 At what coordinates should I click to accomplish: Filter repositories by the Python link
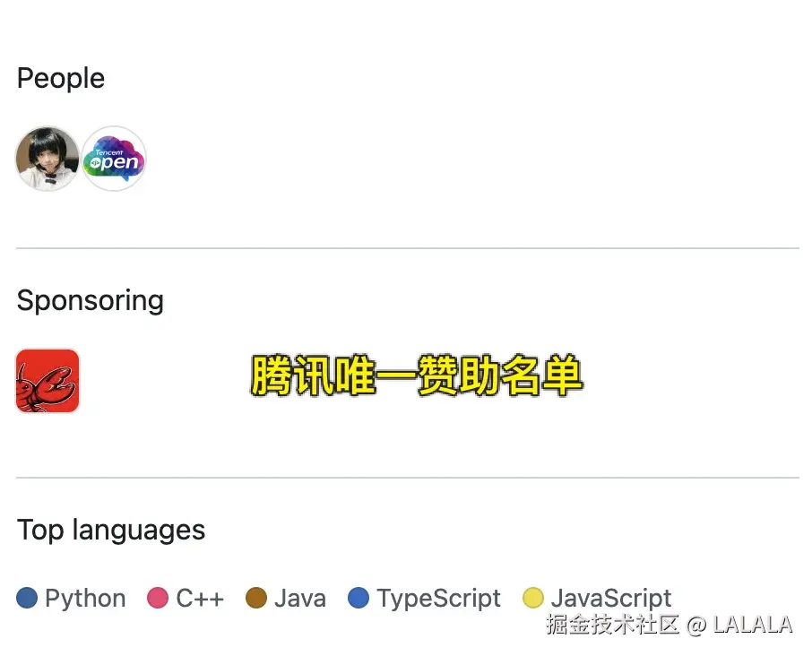pos(85,599)
